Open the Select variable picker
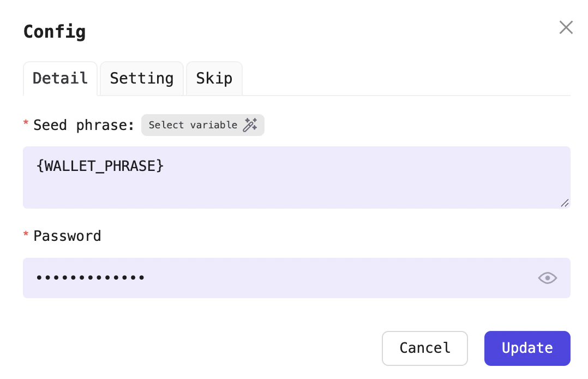This screenshot has height=379, width=588. click(193, 125)
